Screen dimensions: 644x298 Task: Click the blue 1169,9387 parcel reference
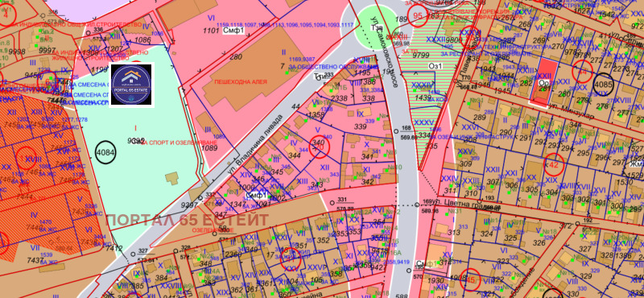coord(301,59)
